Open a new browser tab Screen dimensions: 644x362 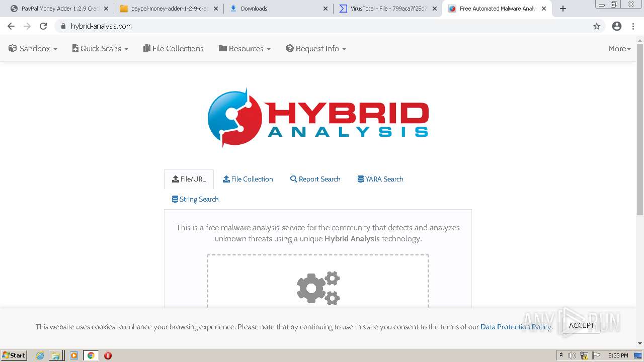[563, 9]
